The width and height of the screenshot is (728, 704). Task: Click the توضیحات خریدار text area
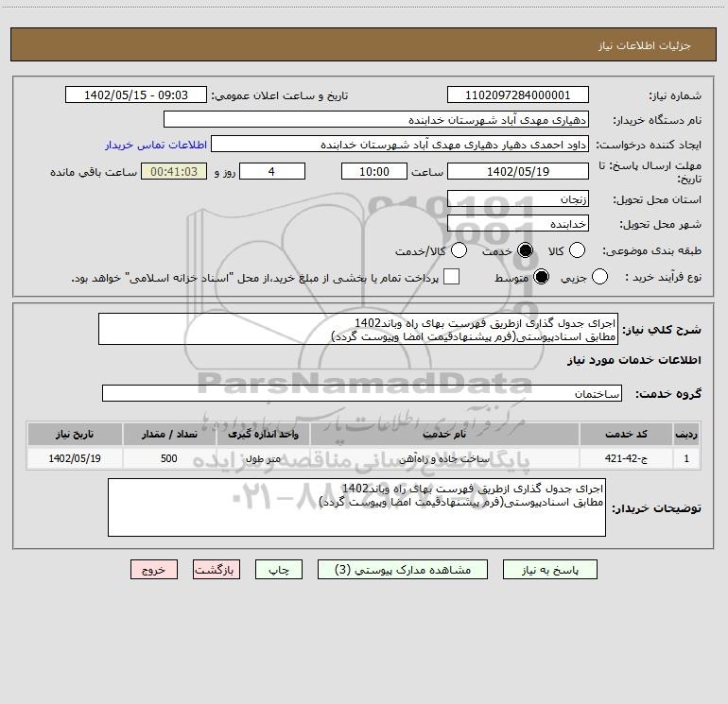click(356, 507)
